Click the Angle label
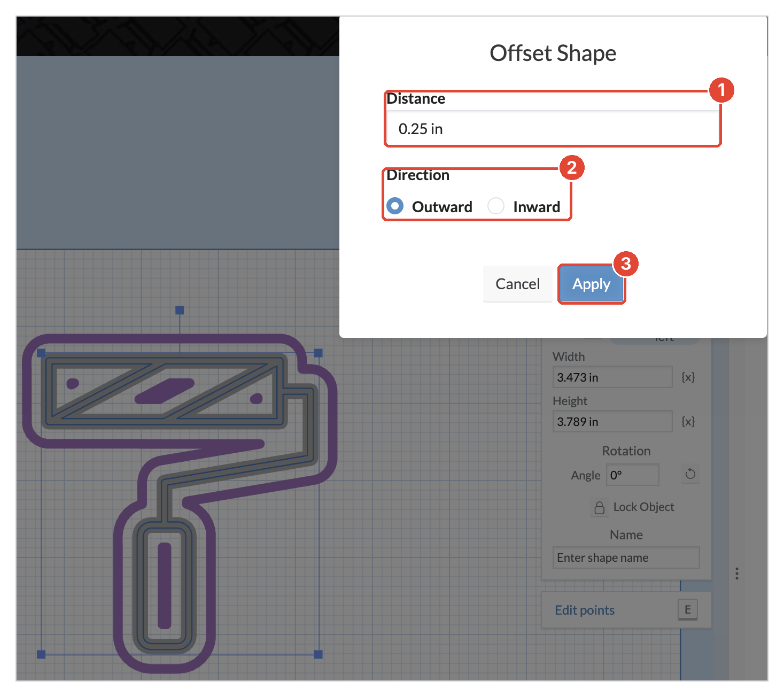Image resolution: width=784 pixels, height=697 pixels. click(x=586, y=475)
